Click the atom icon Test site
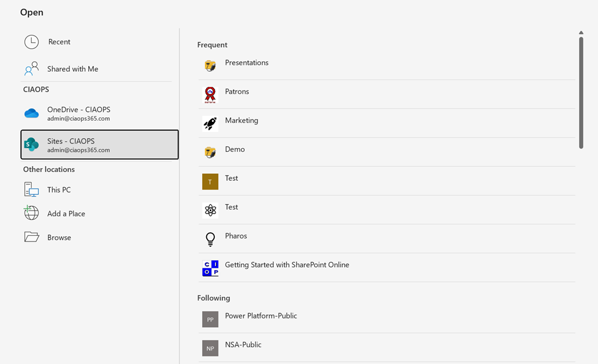 (x=210, y=210)
